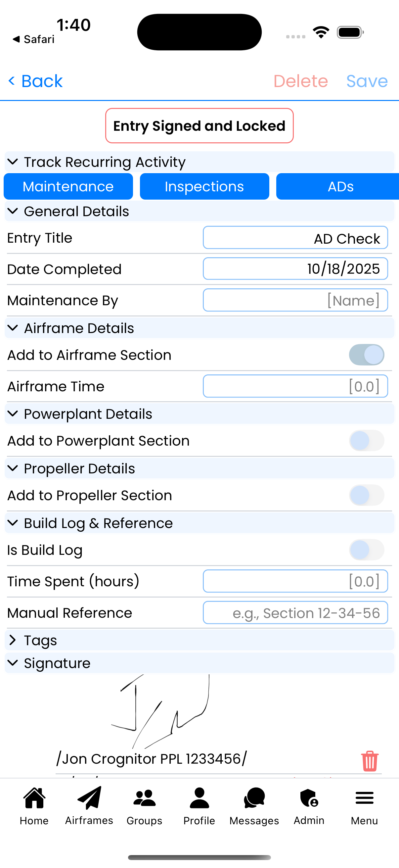Viewport: 399px width, 868px height.
Task: Delete signature with red trash icon
Action: (370, 761)
